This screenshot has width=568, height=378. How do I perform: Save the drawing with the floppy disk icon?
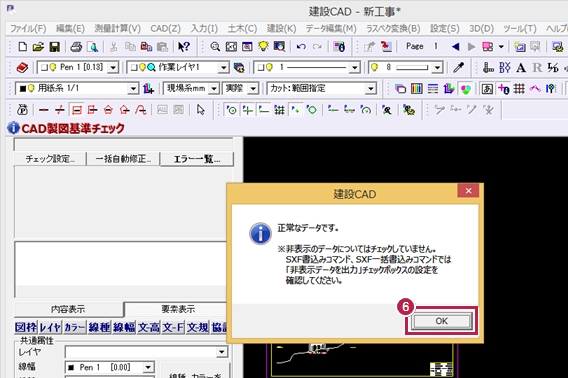point(55,47)
